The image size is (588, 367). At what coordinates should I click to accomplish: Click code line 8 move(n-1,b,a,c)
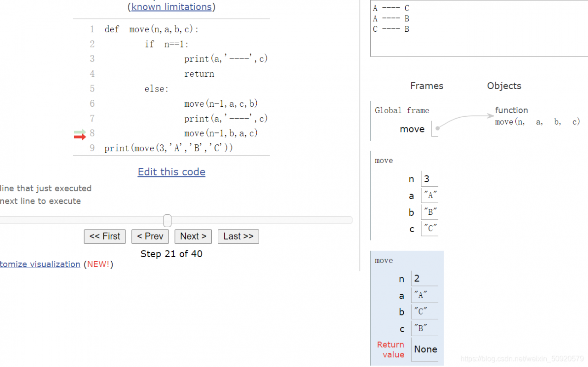pos(221,133)
